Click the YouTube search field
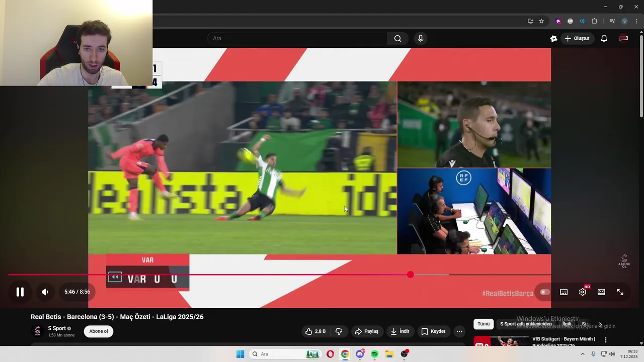 298,39
